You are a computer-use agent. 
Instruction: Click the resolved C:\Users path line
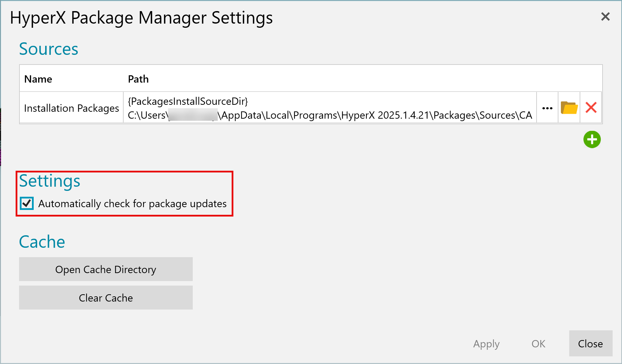(x=330, y=115)
